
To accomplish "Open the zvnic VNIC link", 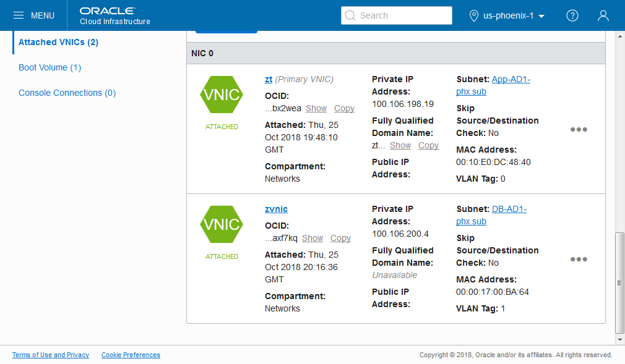I will click(x=276, y=209).
